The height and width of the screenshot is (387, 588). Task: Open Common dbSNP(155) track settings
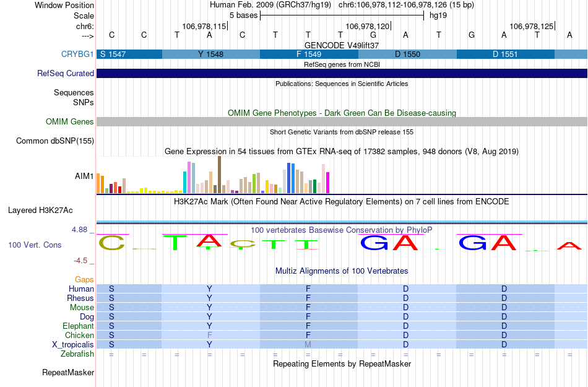pos(54,141)
